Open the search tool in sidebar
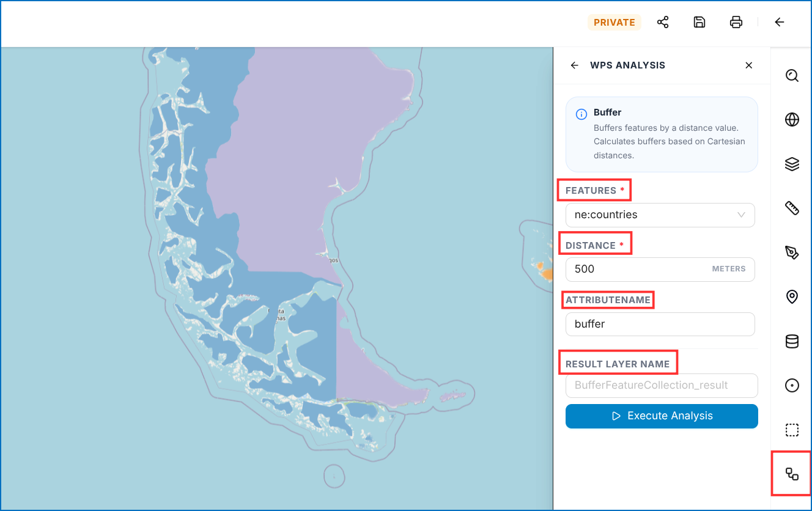The image size is (812, 511). click(x=792, y=76)
